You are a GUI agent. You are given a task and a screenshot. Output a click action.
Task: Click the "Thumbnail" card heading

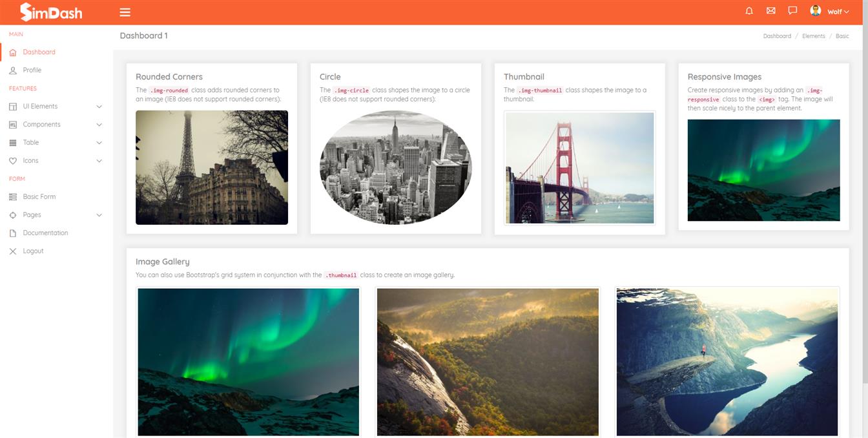coord(524,77)
